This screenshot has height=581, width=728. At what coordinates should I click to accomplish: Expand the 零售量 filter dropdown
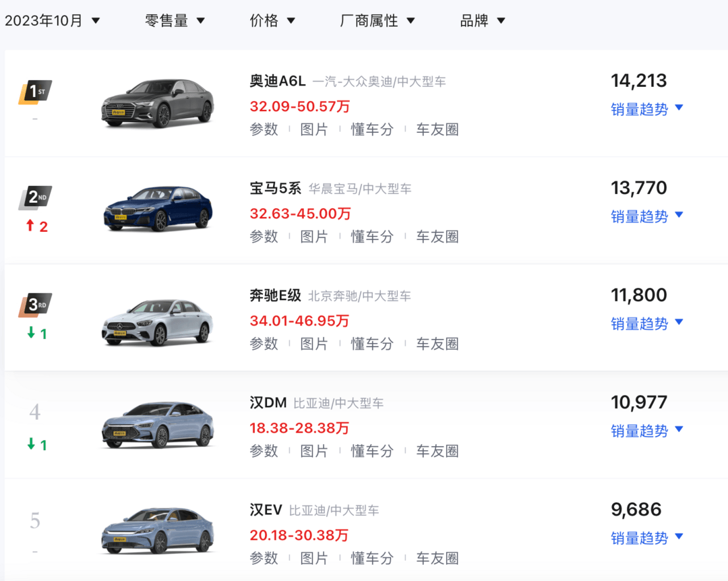[175, 20]
